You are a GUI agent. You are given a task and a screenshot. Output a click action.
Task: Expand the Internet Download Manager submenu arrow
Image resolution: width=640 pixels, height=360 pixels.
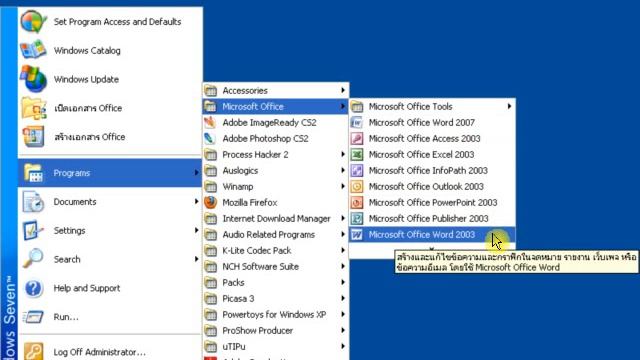pos(343,218)
